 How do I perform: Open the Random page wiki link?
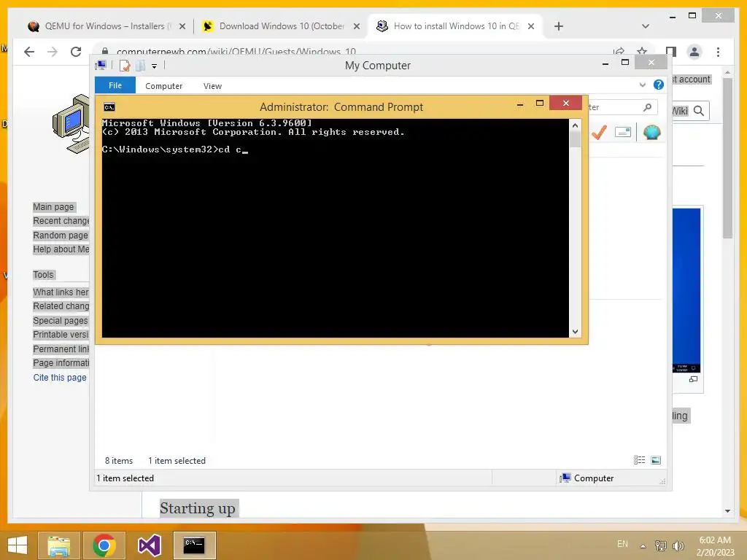pyautogui.click(x=61, y=236)
